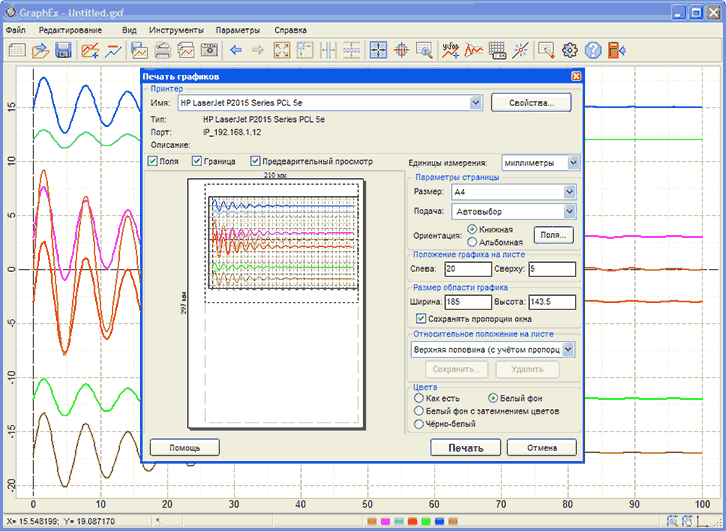Click the blue back arrow icon
The image size is (726, 531).
pyautogui.click(x=236, y=50)
